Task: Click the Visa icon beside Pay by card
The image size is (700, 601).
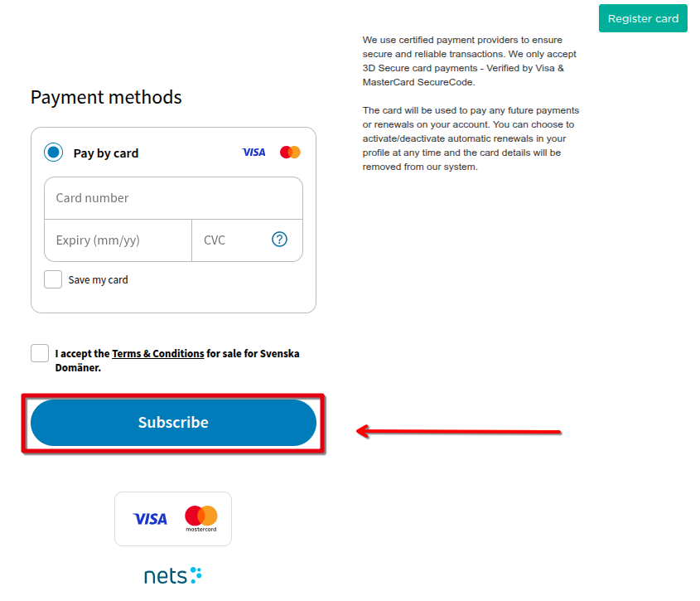Action: pos(253,153)
